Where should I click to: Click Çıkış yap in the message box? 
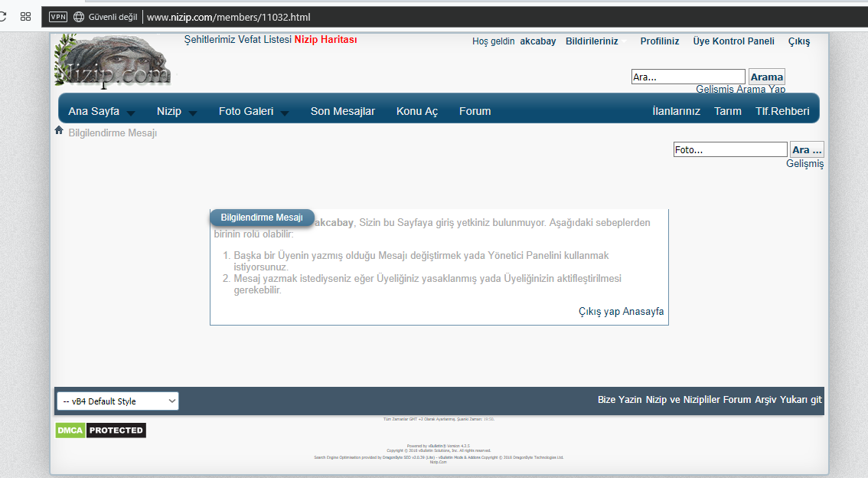point(599,311)
